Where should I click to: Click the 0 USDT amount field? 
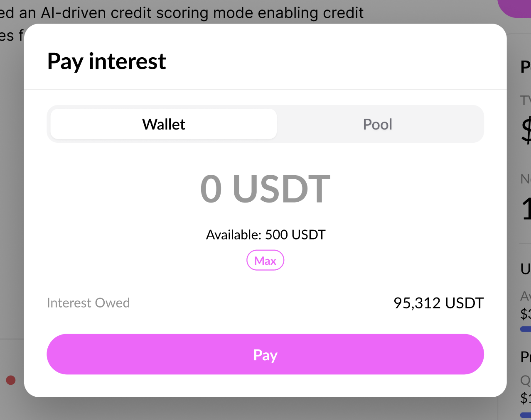[265, 189]
